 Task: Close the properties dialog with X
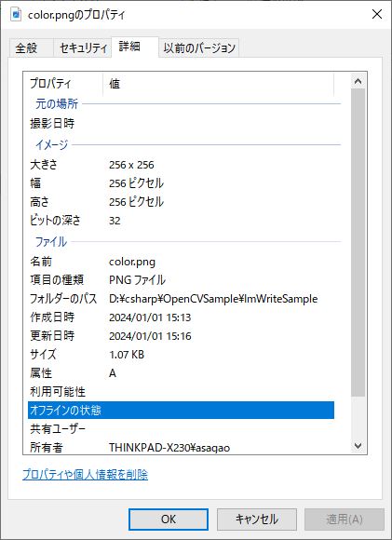tap(377, 14)
